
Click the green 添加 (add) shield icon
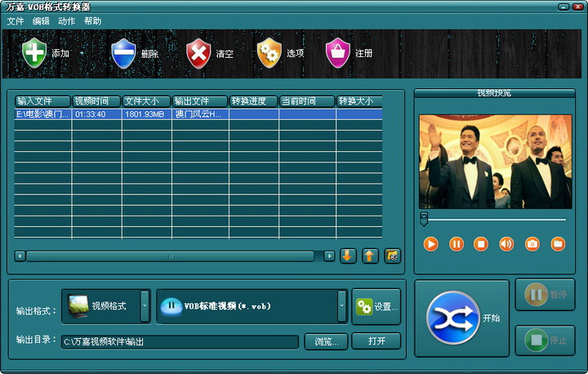coord(34,53)
